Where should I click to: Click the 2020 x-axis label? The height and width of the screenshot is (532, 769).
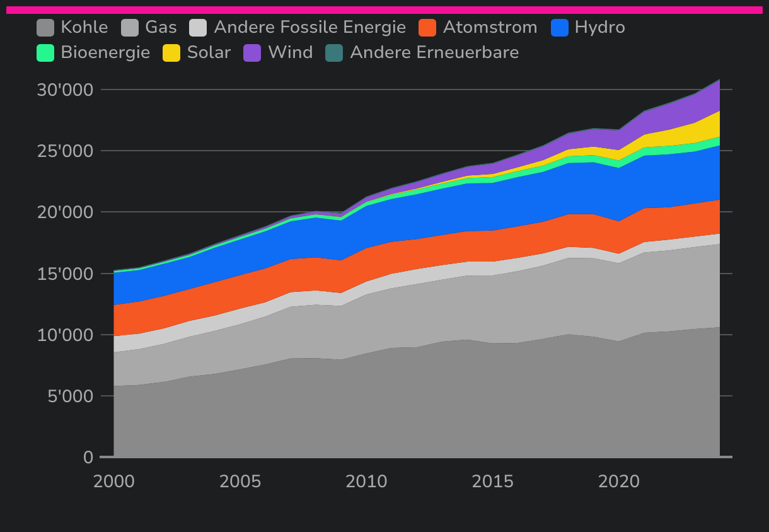(x=618, y=482)
